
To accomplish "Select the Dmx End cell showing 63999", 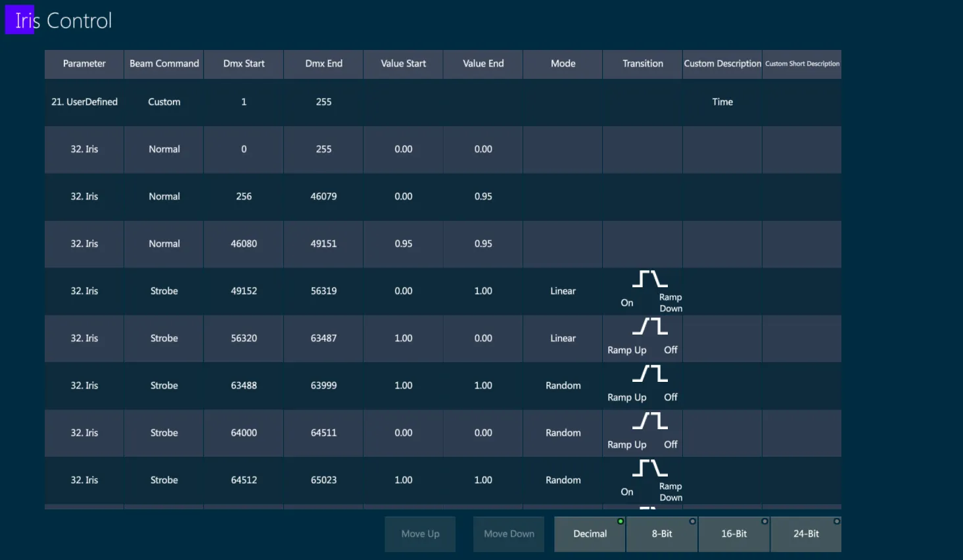I will (323, 386).
